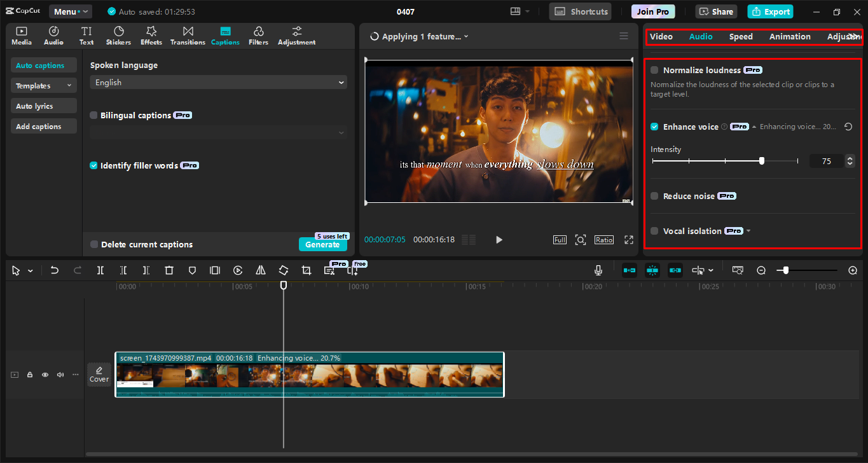868x463 pixels.
Task: Uncheck Identify filler words
Action: coord(93,165)
